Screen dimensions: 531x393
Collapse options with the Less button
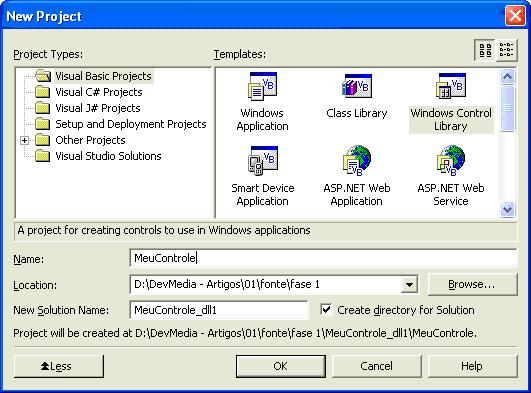tap(59, 366)
